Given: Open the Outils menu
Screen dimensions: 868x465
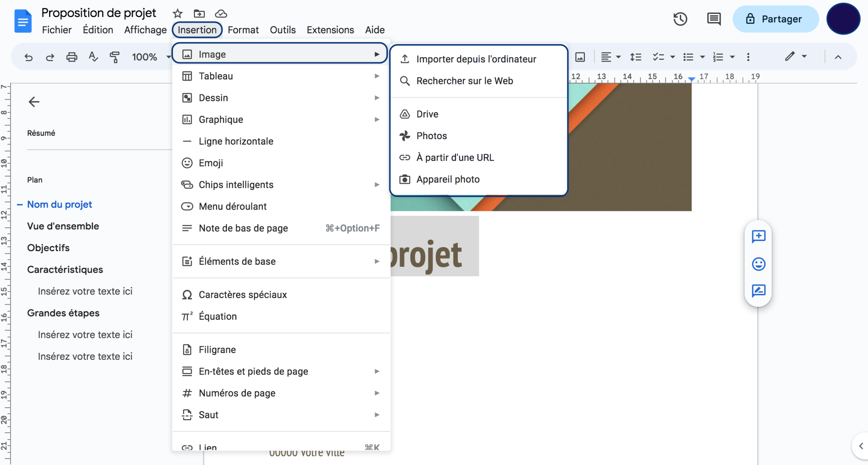Looking at the screenshot, I should click(283, 30).
